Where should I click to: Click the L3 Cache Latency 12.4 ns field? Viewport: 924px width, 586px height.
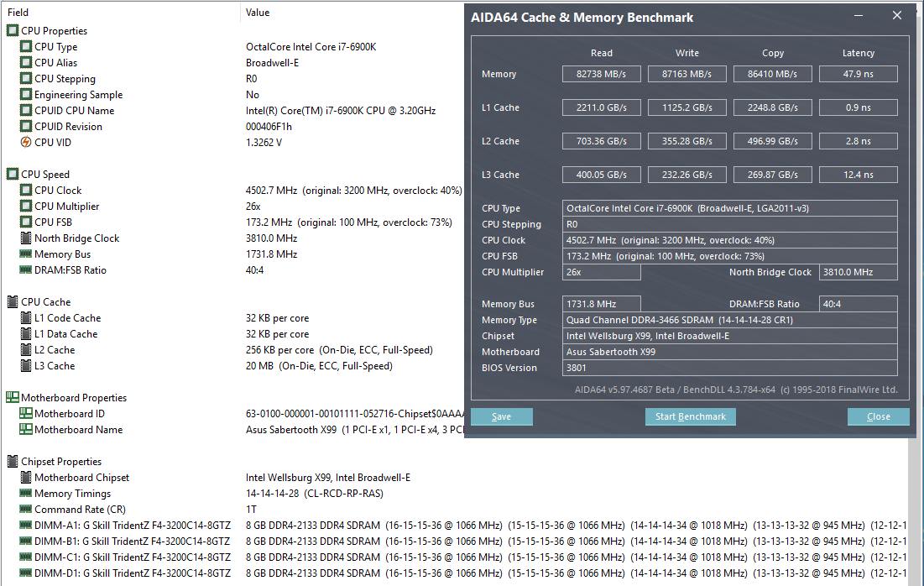click(859, 175)
